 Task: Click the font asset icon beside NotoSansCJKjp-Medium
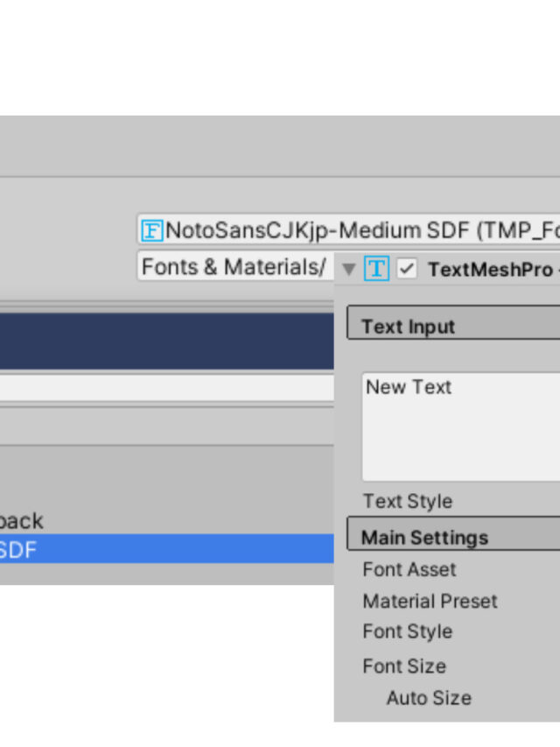pyautogui.click(x=152, y=230)
